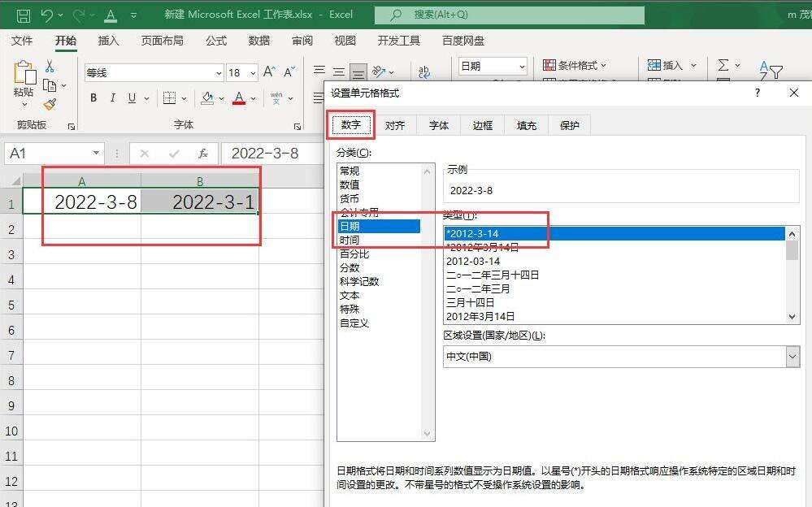
Task: Switch to the 对齐 tab in the dialog
Action: click(395, 125)
